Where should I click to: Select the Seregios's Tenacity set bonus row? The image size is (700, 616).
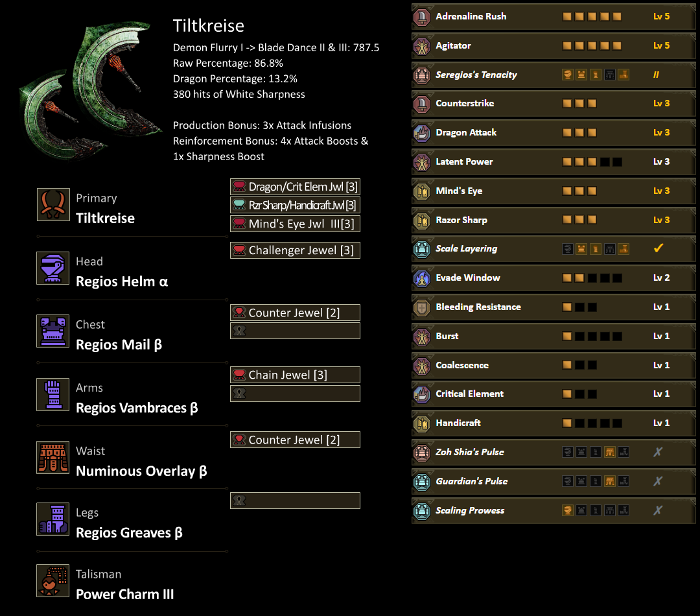point(553,75)
